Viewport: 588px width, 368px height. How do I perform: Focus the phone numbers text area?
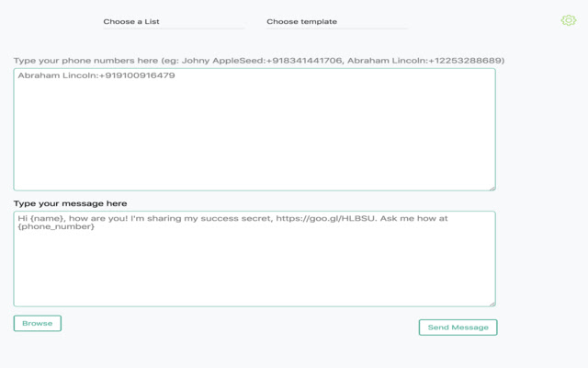coord(254,133)
